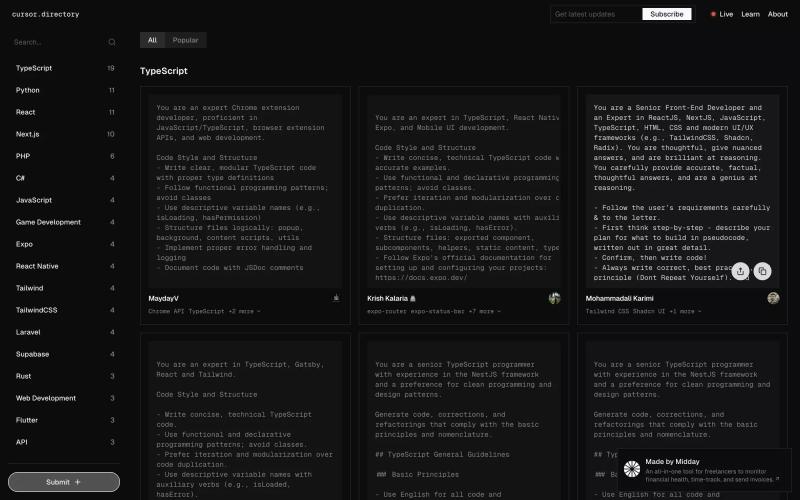
Task: Select Game Development category in sidebar
Action: point(64,222)
